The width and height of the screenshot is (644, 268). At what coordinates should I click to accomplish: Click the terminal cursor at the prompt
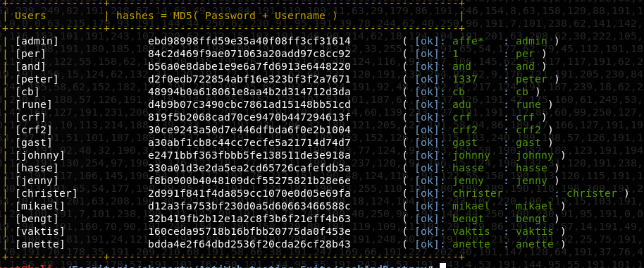442,266
